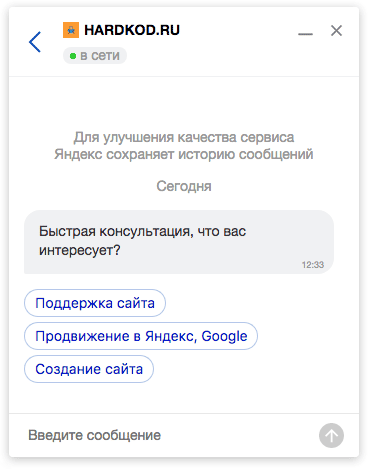This screenshot has width=368, height=469.
Task: Minimize the chat widget with the dash icon
Action: point(305,34)
